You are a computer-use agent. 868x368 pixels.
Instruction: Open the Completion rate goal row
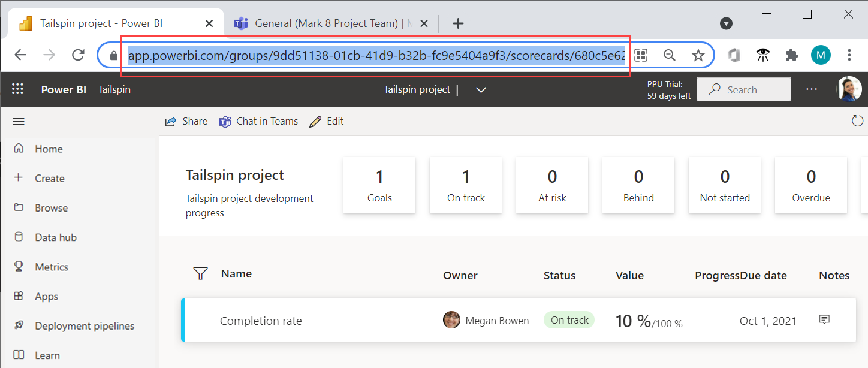[519, 320]
